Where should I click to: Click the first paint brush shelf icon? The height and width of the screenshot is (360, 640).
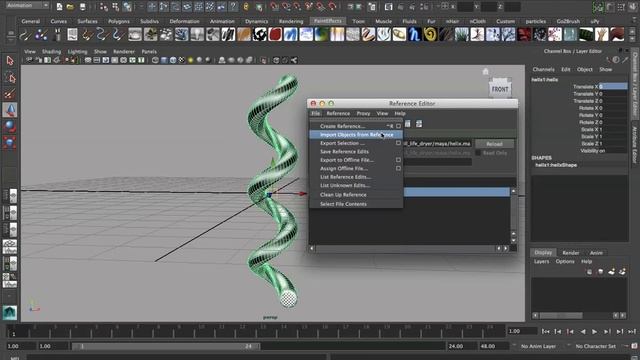click(x=26, y=36)
